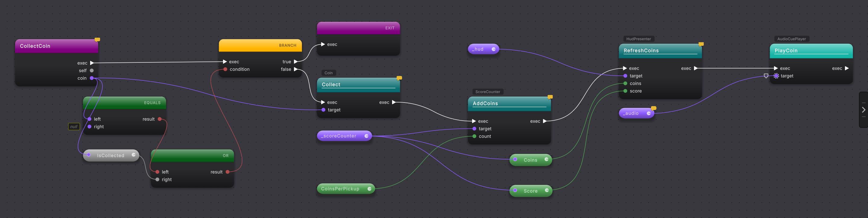This screenshot has width=868, height=218.
Task: Select the BRANCH node header
Action: 260,46
